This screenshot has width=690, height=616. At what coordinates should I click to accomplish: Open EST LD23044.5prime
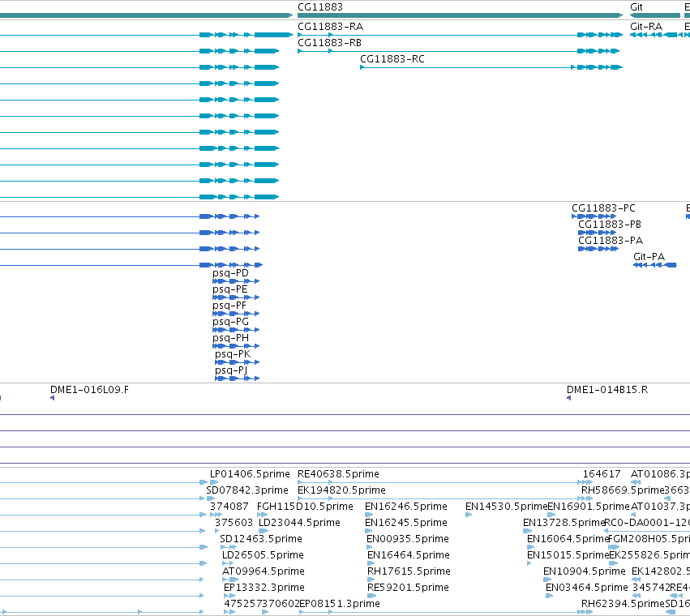(x=299, y=523)
